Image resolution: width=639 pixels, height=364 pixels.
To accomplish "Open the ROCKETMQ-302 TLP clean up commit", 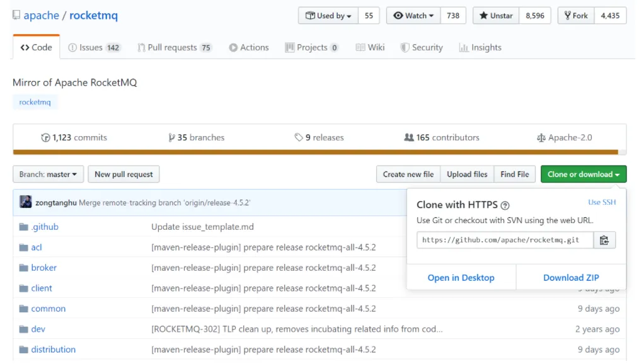I will tap(297, 329).
